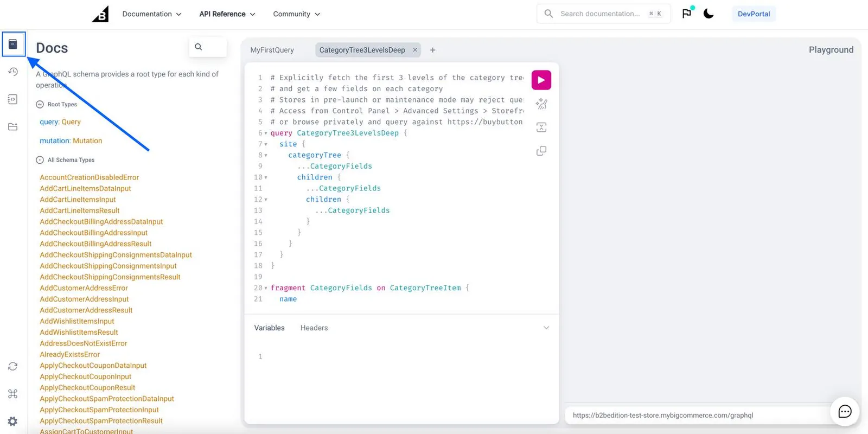Open AlreadyExistsError type
Viewport: 868px width, 434px height.
click(x=69, y=355)
